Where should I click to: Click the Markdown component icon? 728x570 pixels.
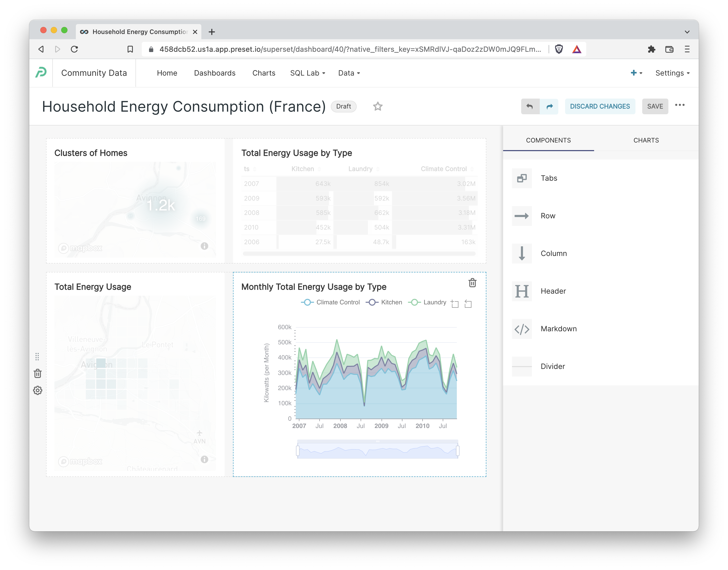[522, 329]
